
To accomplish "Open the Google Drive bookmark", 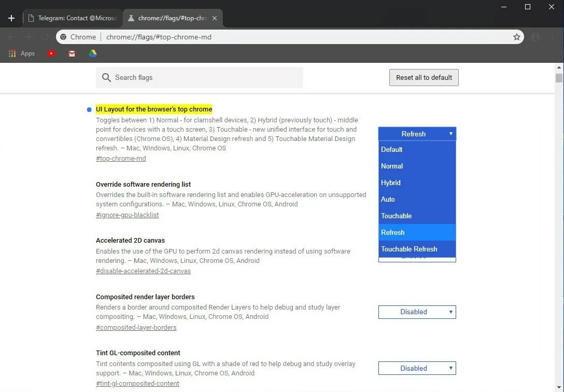I will [93, 53].
